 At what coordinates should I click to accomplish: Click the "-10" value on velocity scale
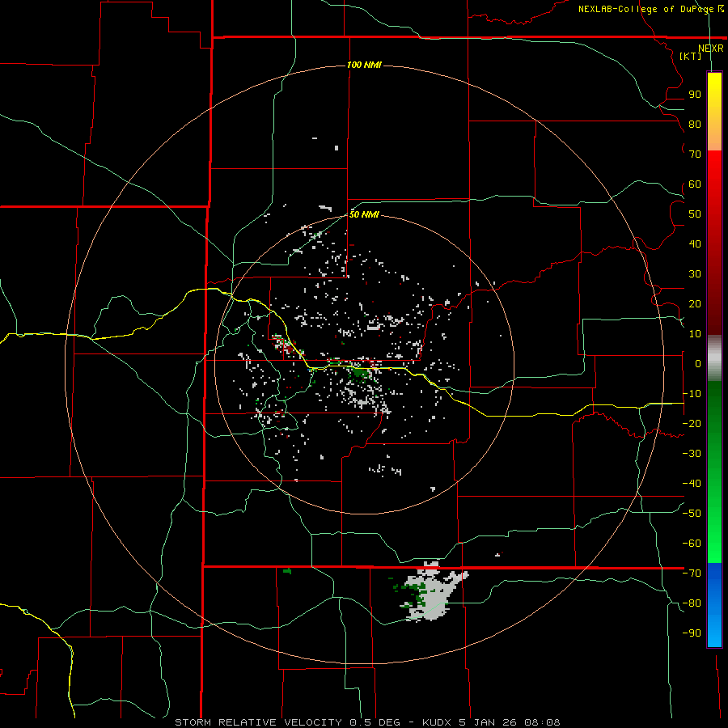coord(692,394)
